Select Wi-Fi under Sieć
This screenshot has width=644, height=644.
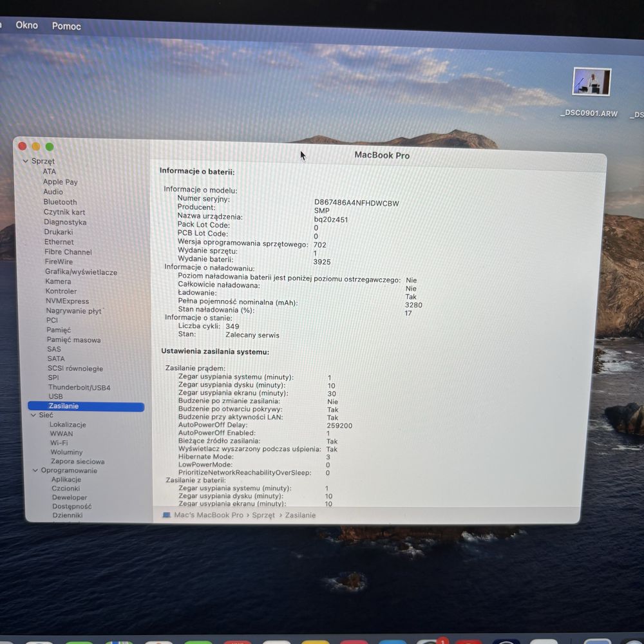[59, 443]
